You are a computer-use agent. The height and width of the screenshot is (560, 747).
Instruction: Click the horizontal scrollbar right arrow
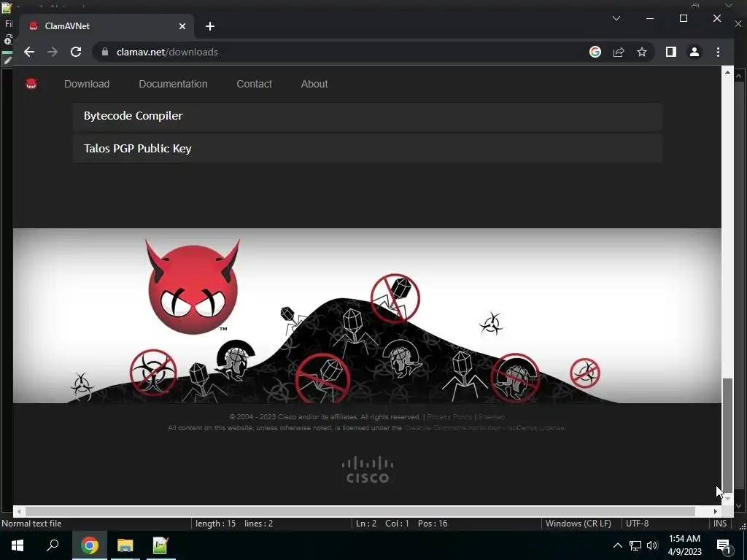tap(715, 511)
